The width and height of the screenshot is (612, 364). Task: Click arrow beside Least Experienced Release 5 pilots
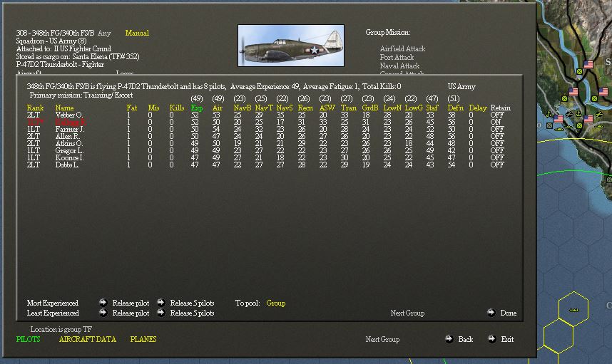(160, 313)
